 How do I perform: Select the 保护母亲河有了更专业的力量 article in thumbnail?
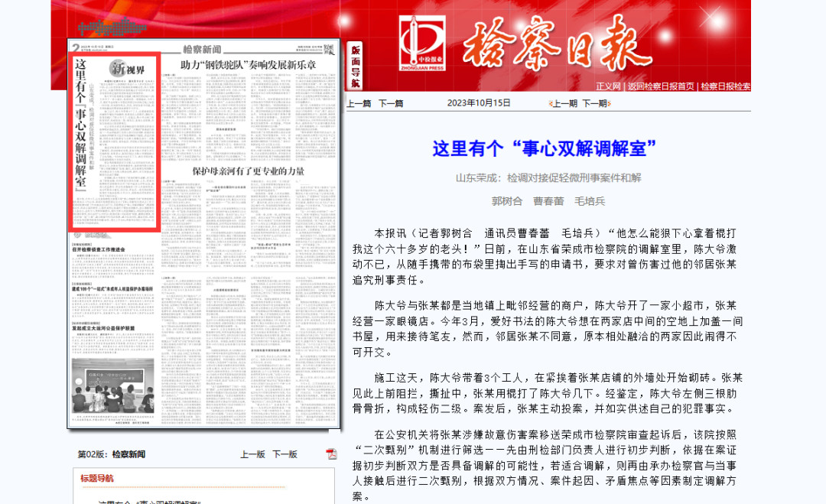click(248, 171)
